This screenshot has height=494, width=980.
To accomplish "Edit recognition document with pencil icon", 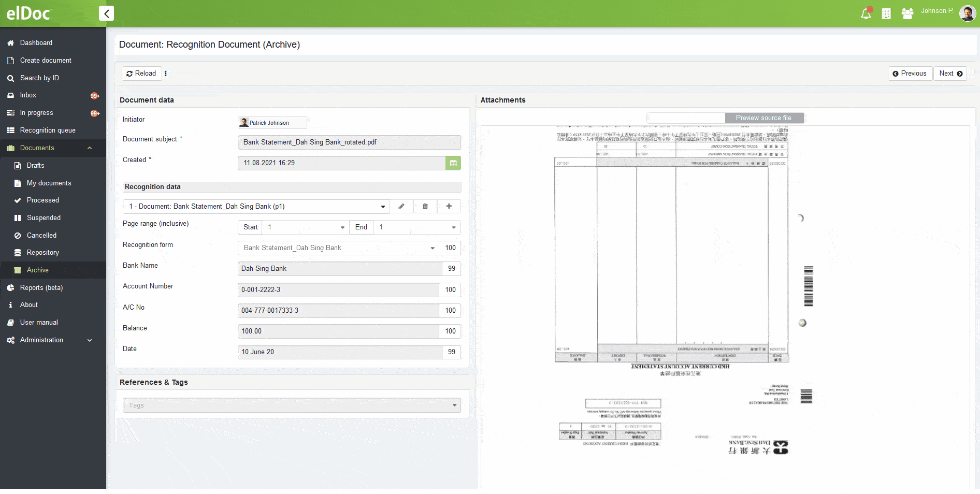I will pyautogui.click(x=401, y=206).
